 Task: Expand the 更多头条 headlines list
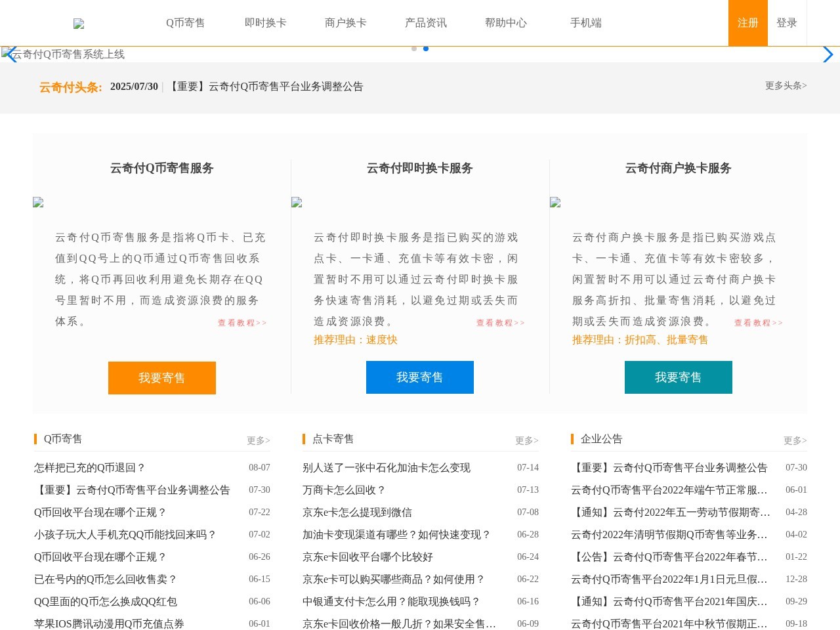coord(785,86)
